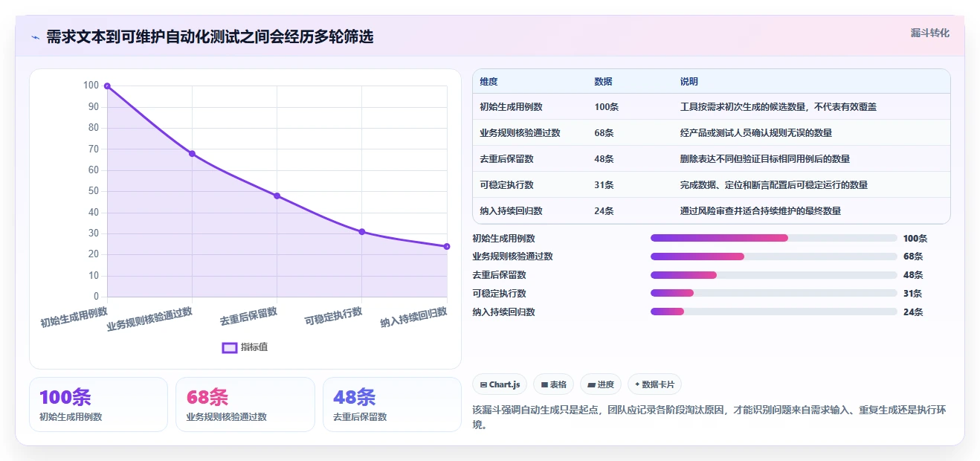Click the 31条 value beside progress bar

tap(912, 294)
